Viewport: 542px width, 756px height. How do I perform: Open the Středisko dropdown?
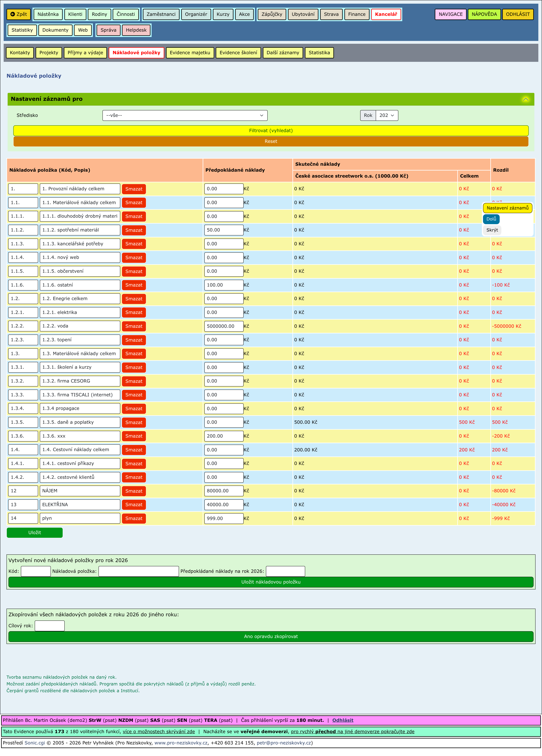coord(185,115)
